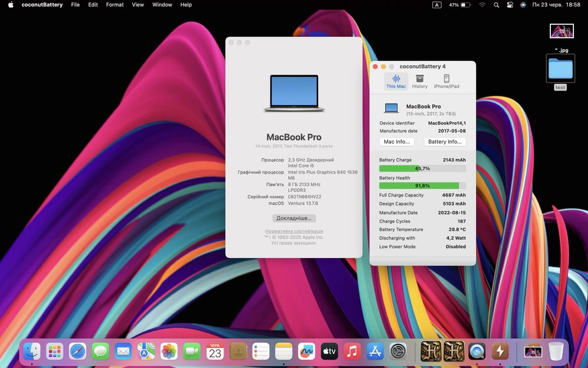The height and width of the screenshot is (368, 588).
Task: Click the Mac Info... button
Action: click(x=397, y=141)
